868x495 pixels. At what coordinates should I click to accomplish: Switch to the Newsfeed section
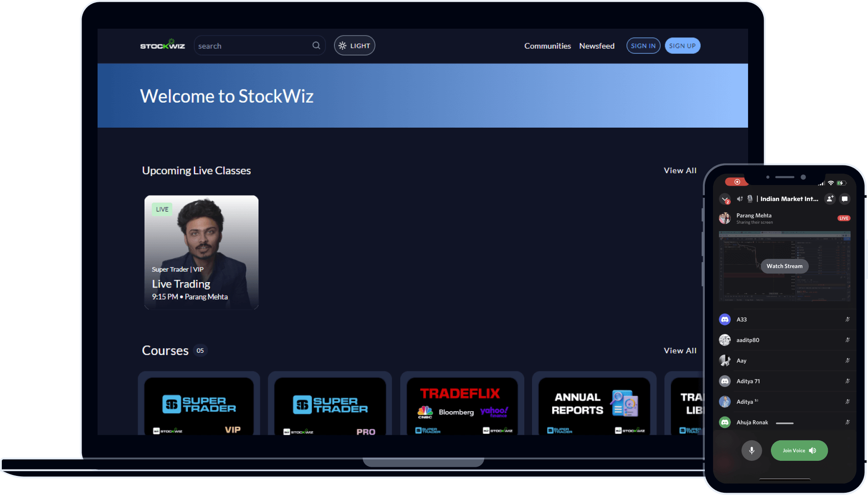[x=597, y=46]
